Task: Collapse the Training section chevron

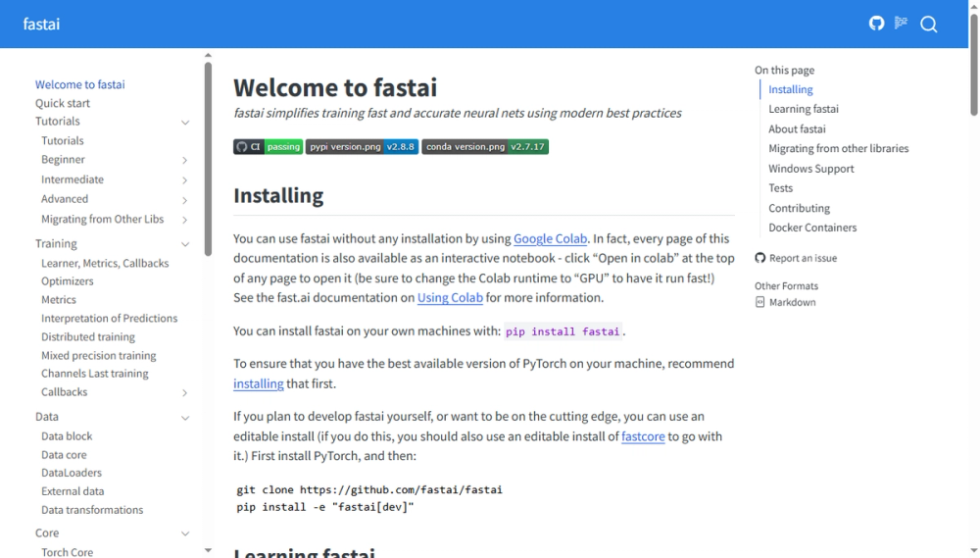Action: 185,244
